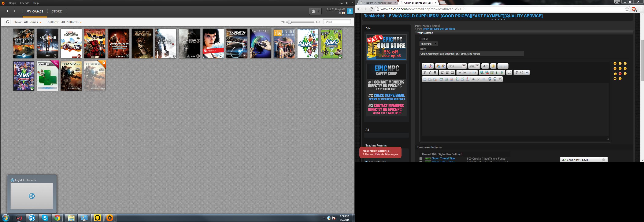
Task: Wrap selection in HTML tags (<> icon)
Action: tap(522, 73)
